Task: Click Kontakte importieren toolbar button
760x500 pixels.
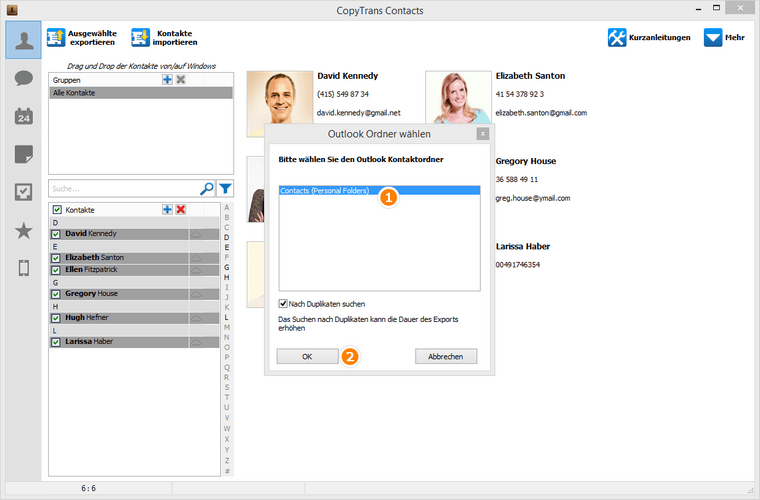Action: [x=164, y=38]
